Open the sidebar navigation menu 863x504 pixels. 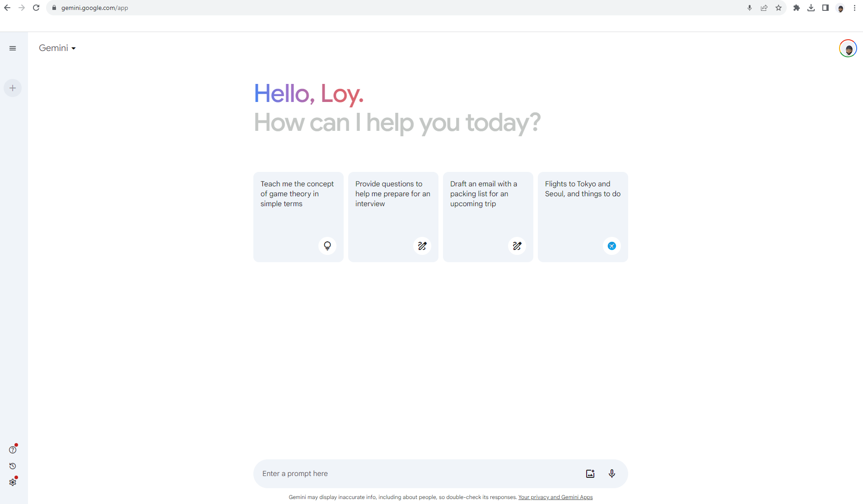pyautogui.click(x=13, y=48)
